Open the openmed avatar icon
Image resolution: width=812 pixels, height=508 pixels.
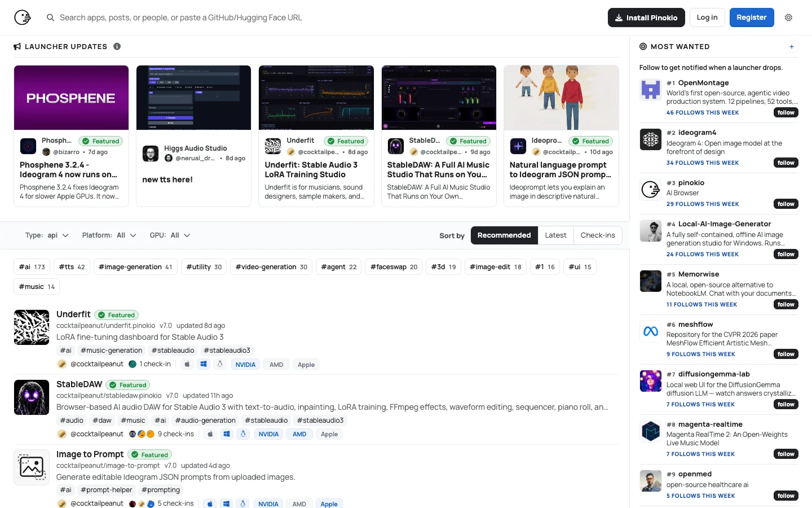click(x=651, y=481)
